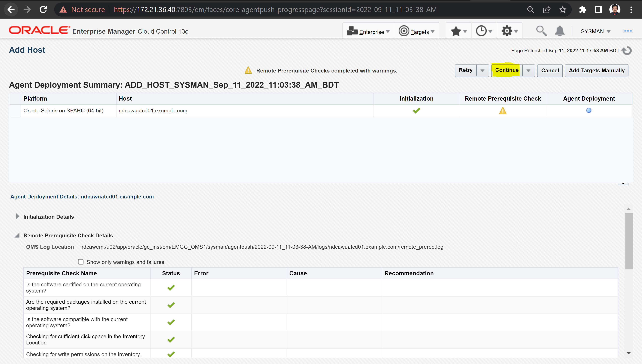Select the ndcawuatcd01.example.com host row
642x364 pixels.
(x=321, y=110)
